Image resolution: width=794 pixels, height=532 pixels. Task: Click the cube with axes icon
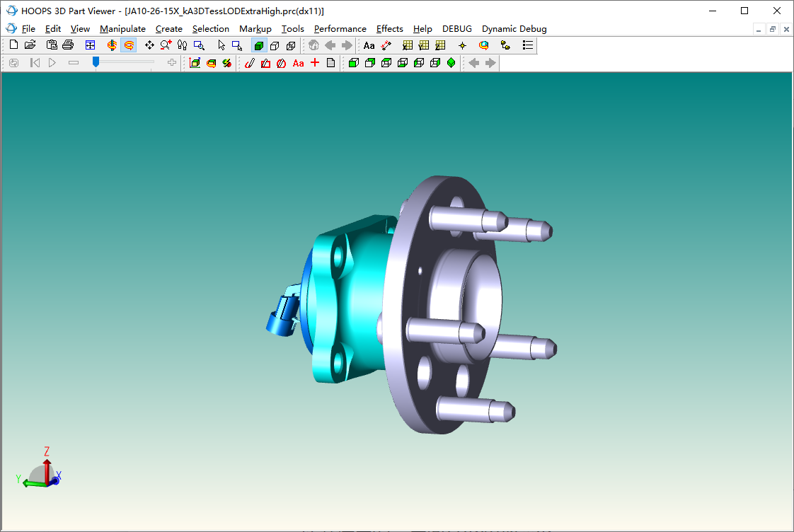195,63
